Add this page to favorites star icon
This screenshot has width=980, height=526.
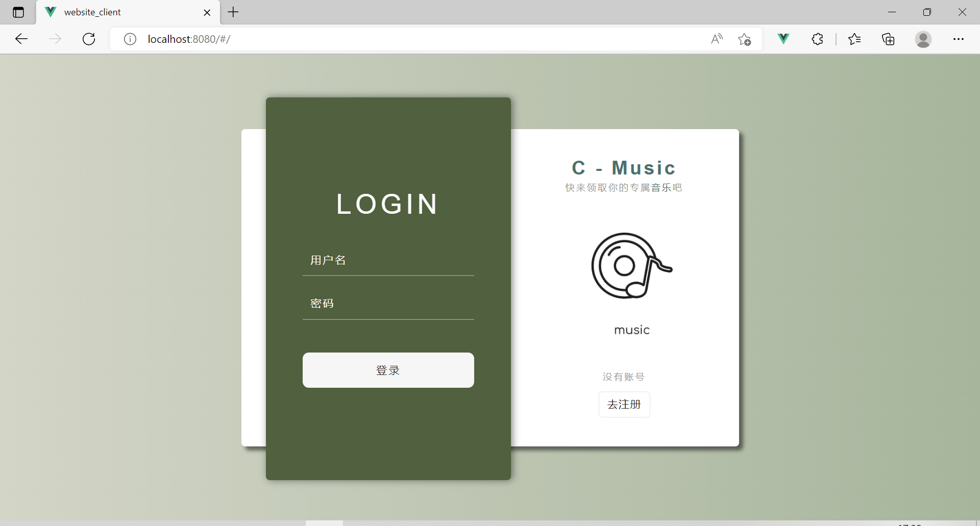pyautogui.click(x=744, y=39)
